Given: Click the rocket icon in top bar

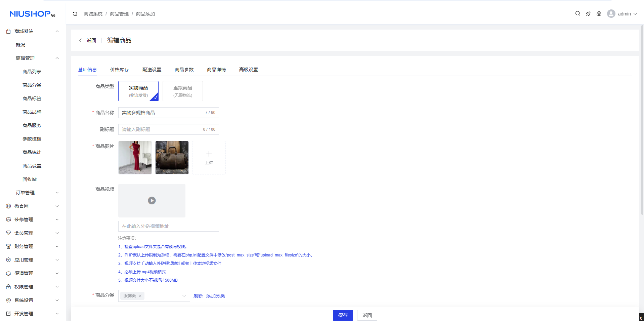Looking at the screenshot, I should pyautogui.click(x=588, y=14).
